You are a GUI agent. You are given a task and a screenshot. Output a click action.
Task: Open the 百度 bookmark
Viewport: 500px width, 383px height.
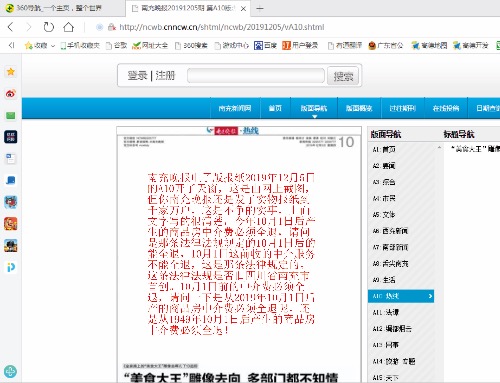[x=265, y=45]
